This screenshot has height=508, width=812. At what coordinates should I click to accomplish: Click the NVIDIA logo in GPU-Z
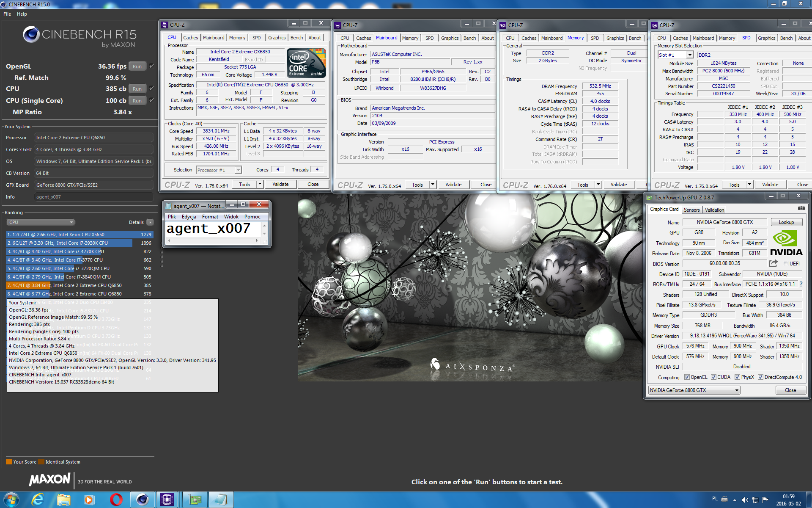[x=786, y=243]
